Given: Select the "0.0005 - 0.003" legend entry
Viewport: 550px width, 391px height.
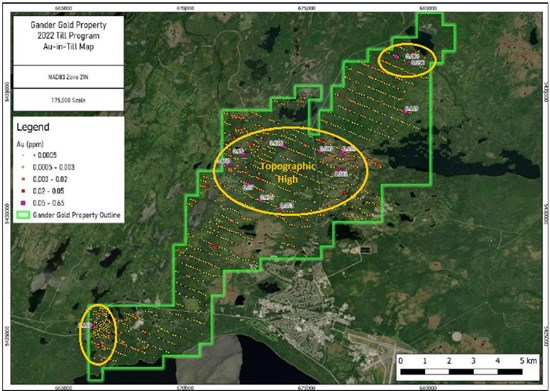Looking at the screenshot, I should pos(54,167).
